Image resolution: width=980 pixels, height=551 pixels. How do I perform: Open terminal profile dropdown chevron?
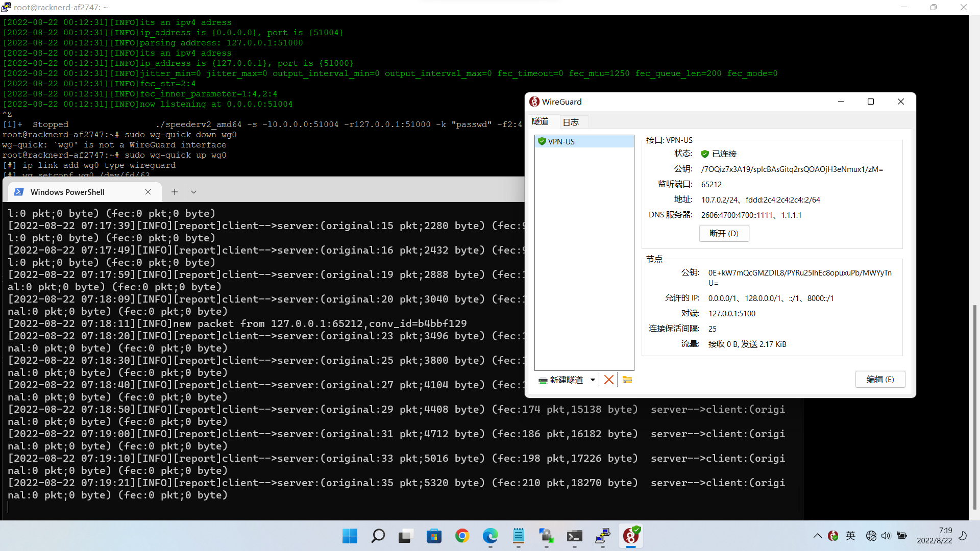point(193,192)
